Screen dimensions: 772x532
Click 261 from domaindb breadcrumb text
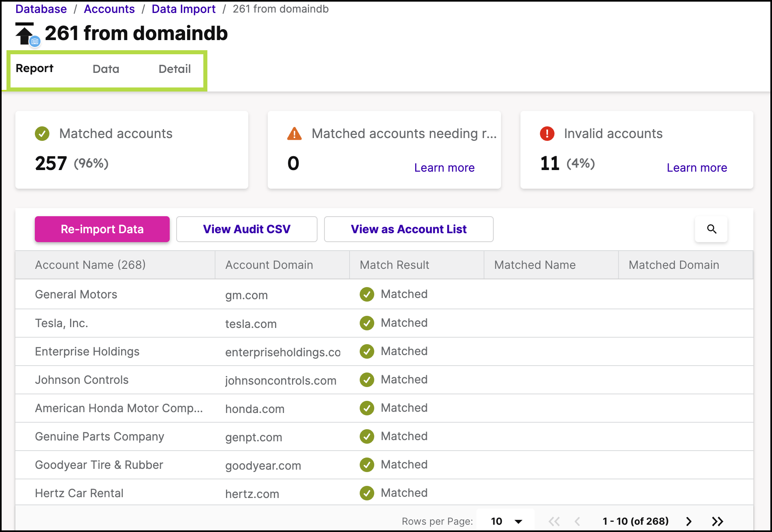point(281,9)
